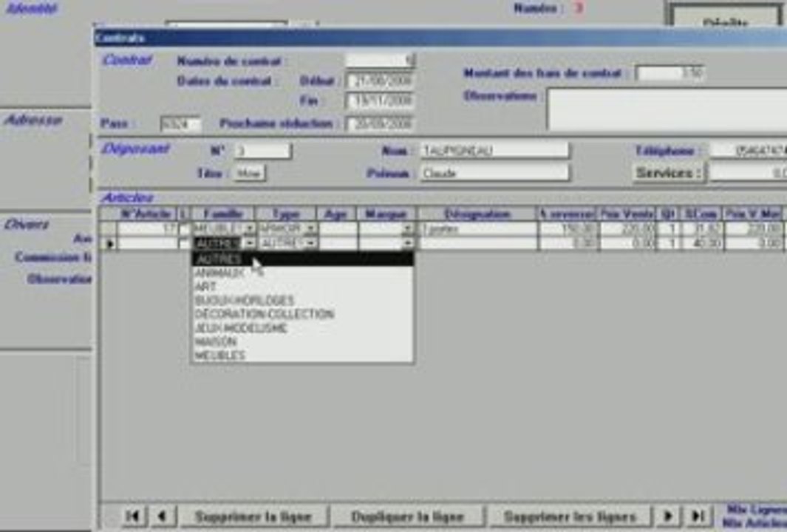Viewport: 787px width, 532px height.
Task: Click the Montant des frais de contrat field
Action: coord(670,73)
